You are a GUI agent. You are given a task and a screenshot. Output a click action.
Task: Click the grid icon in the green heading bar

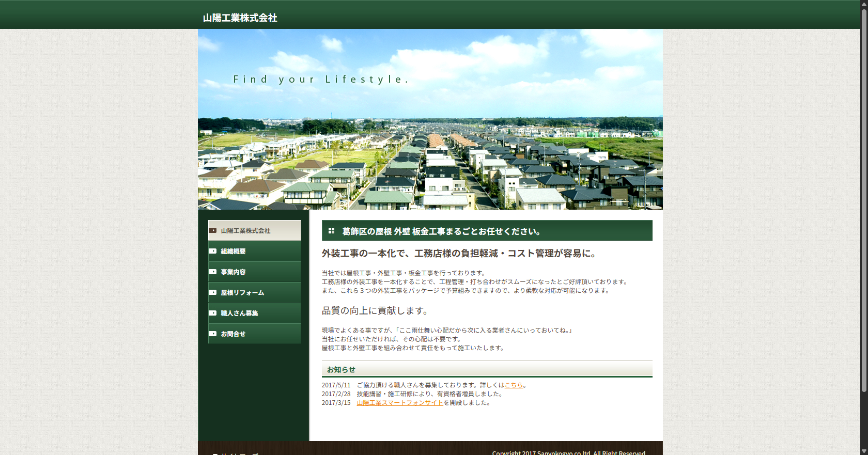(x=331, y=231)
